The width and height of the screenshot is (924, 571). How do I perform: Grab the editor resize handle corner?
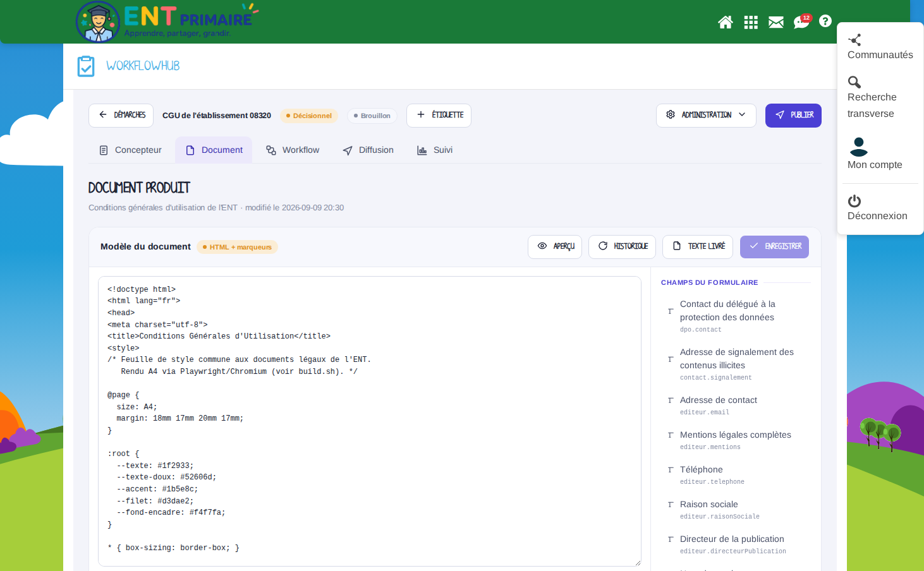637,562
